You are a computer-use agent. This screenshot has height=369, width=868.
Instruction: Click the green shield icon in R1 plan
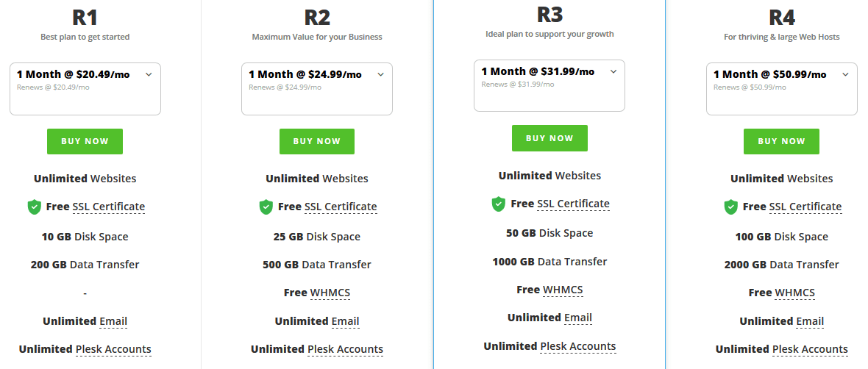[35, 207]
